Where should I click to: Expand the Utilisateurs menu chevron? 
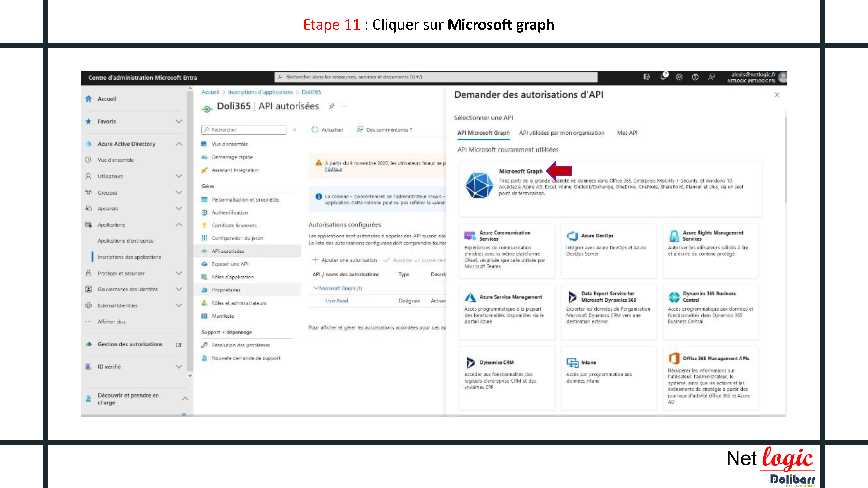179,176
